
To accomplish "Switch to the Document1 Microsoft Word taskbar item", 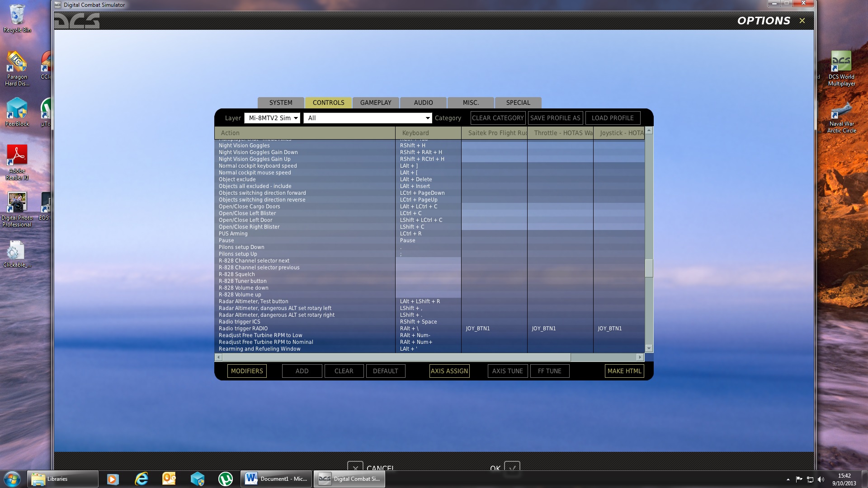I will [276, 479].
